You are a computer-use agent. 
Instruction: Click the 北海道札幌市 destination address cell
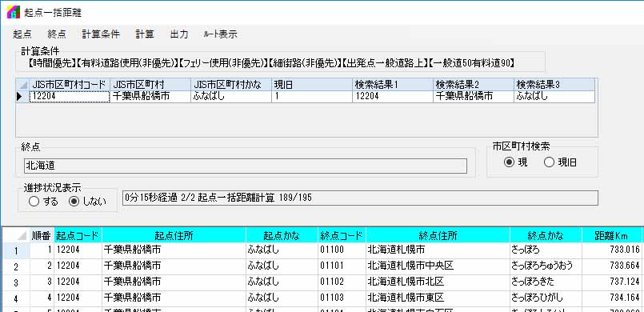click(438, 250)
